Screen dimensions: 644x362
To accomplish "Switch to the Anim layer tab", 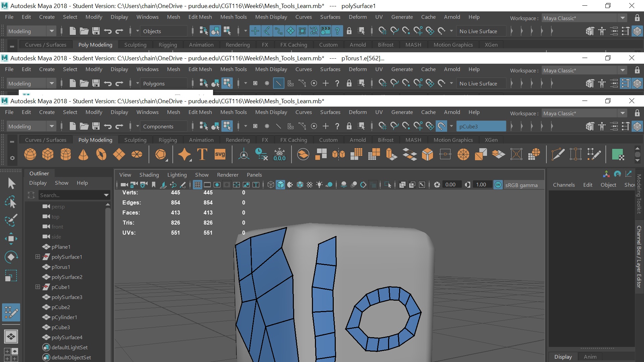I will [590, 357].
